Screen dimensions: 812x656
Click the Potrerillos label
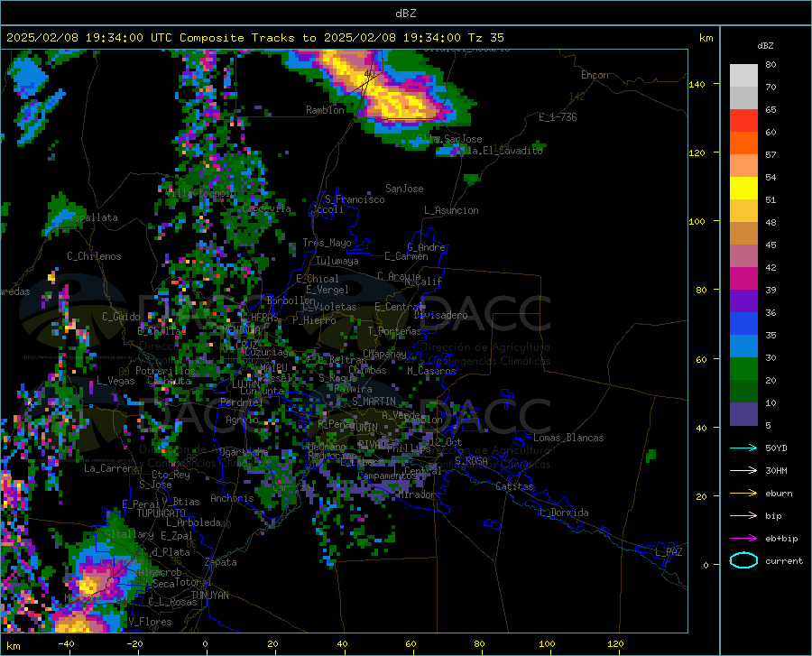pyautogui.click(x=165, y=371)
